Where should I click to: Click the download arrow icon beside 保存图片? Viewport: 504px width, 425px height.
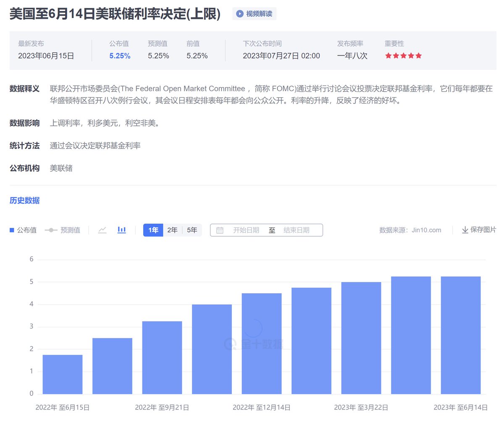(465, 230)
